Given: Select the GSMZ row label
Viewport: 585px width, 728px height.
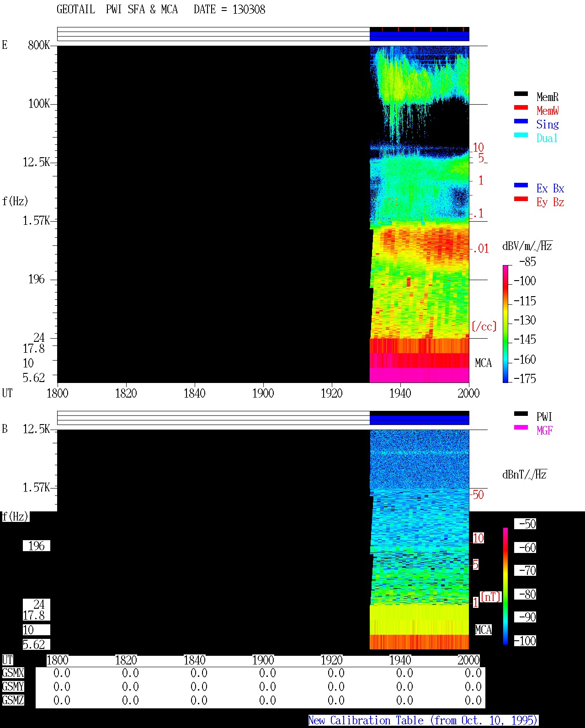Looking at the screenshot, I should tap(13, 700).
